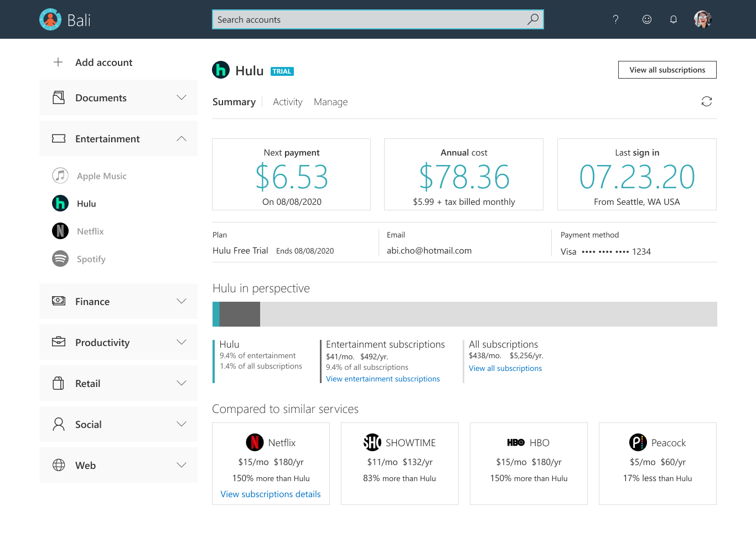Click the user profile avatar
This screenshot has width=756, height=537.
702,19
